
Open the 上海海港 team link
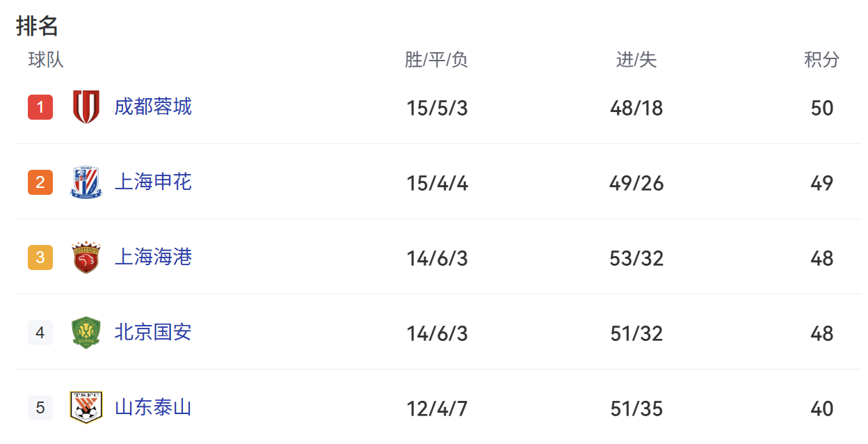pyautogui.click(x=153, y=257)
